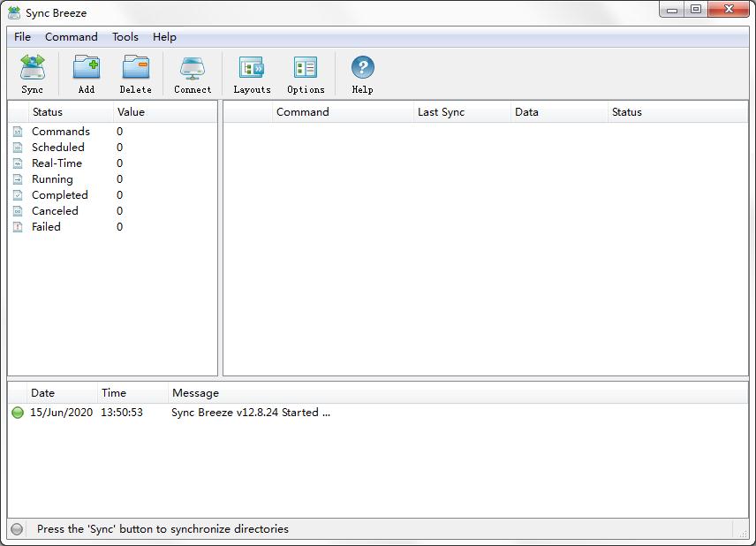Open the Command menu
The width and height of the screenshot is (756, 546).
point(72,37)
